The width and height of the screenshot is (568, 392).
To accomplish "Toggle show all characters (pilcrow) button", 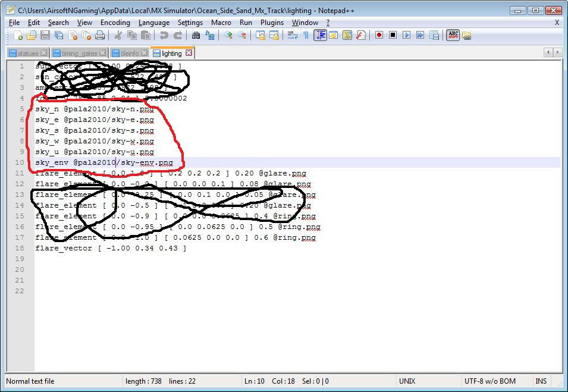I will (x=306, y=35).
